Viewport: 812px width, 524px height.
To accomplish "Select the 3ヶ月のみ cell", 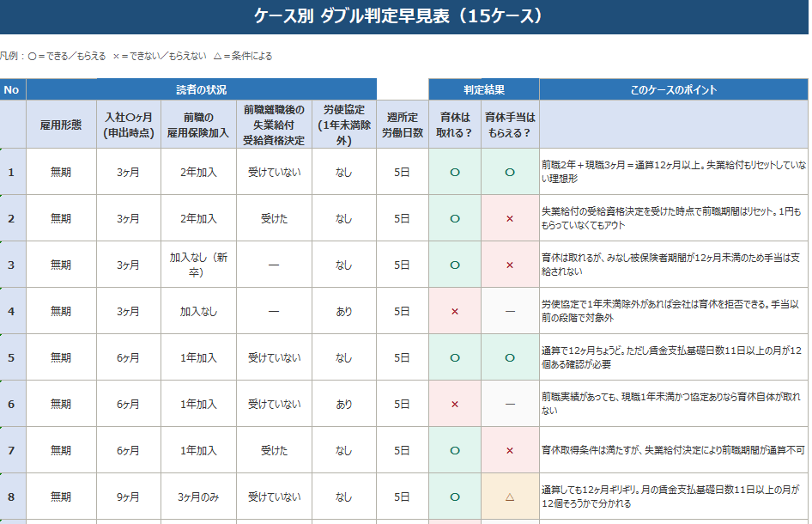I will click(198, 497).
